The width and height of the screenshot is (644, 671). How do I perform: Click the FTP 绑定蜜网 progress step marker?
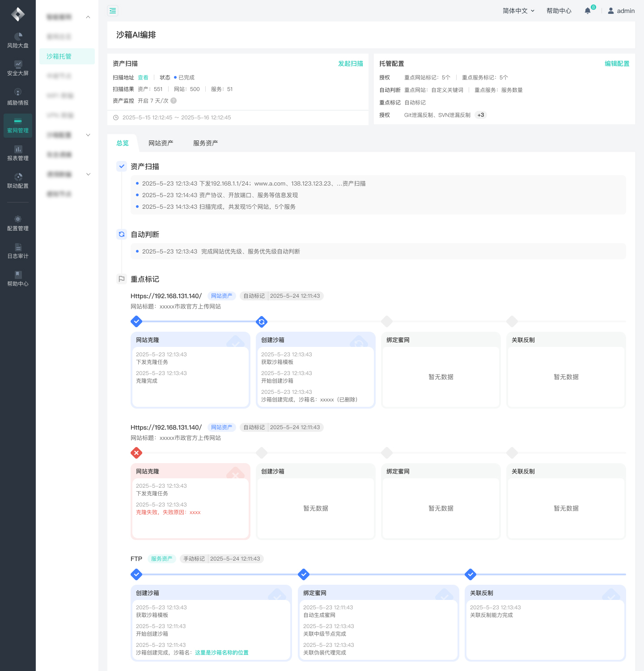304,574
